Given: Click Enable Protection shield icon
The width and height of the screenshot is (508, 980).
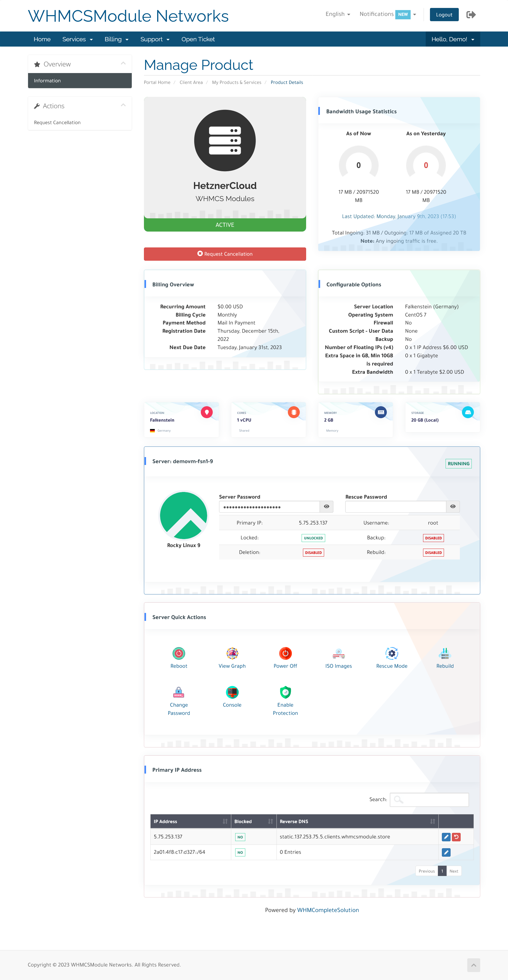Looking at the screenshot, I should [285, 692].
